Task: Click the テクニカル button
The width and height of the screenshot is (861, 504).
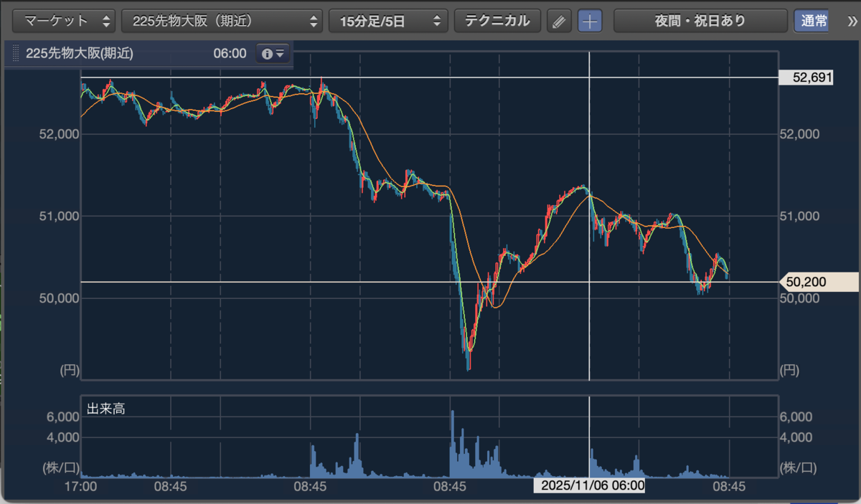Action: click(497, 21)
